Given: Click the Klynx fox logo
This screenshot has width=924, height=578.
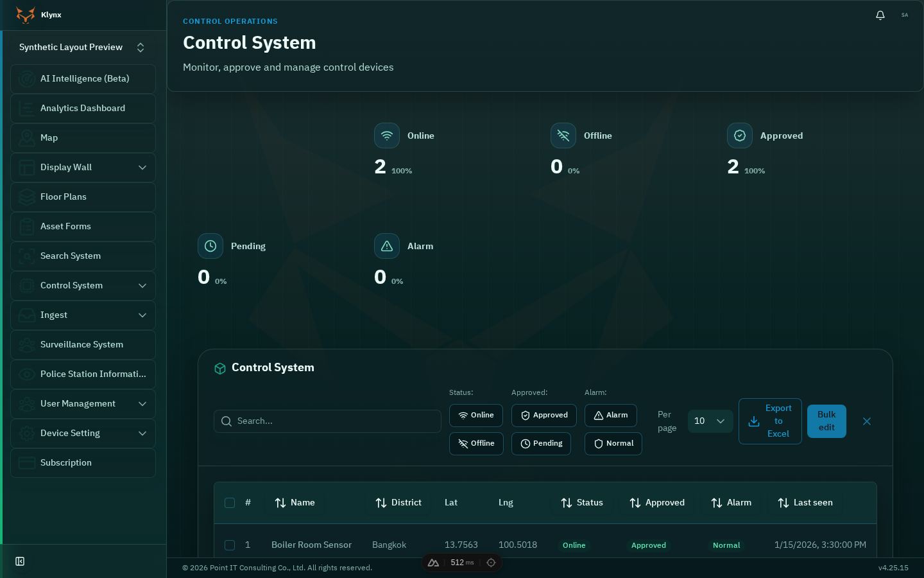Looking at the screenshot, I should [26, 15].
